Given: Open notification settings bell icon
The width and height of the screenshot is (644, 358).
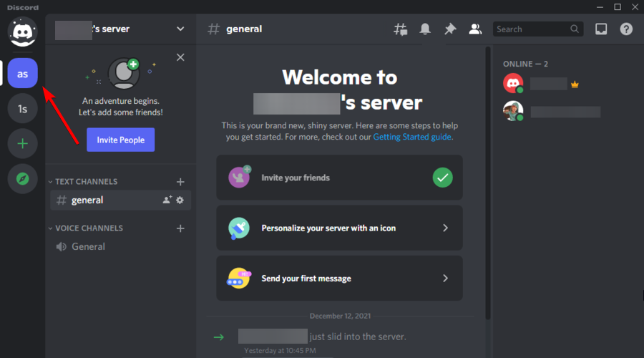Looking at the screenshot, I should point(425,29).
